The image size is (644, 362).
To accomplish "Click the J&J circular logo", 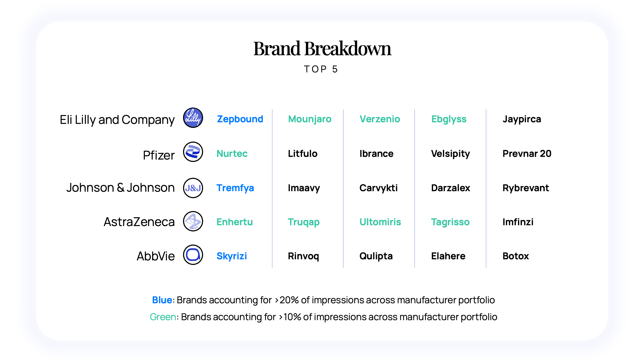I will point(193,188).
